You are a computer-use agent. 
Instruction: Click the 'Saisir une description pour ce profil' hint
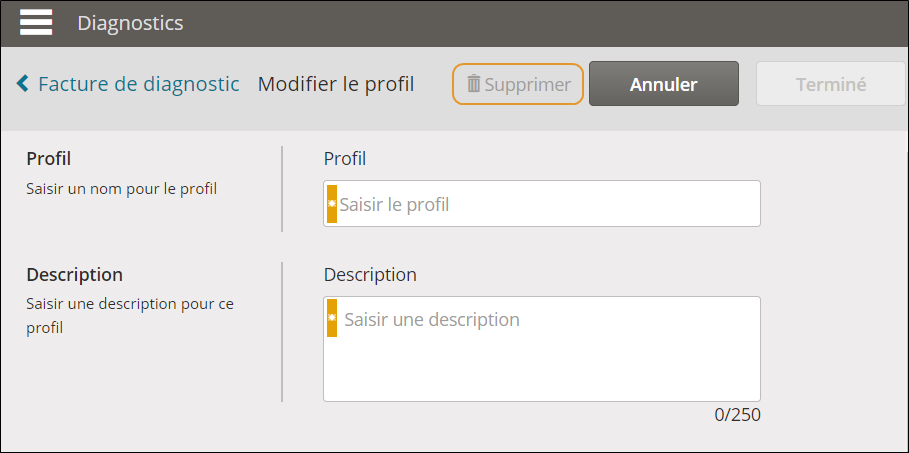tap(130, 316)
